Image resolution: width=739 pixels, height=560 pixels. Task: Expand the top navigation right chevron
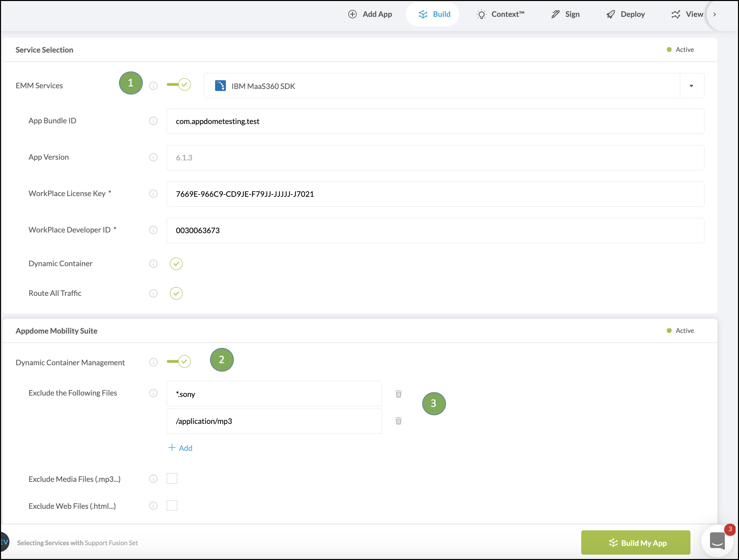(714, 14)
